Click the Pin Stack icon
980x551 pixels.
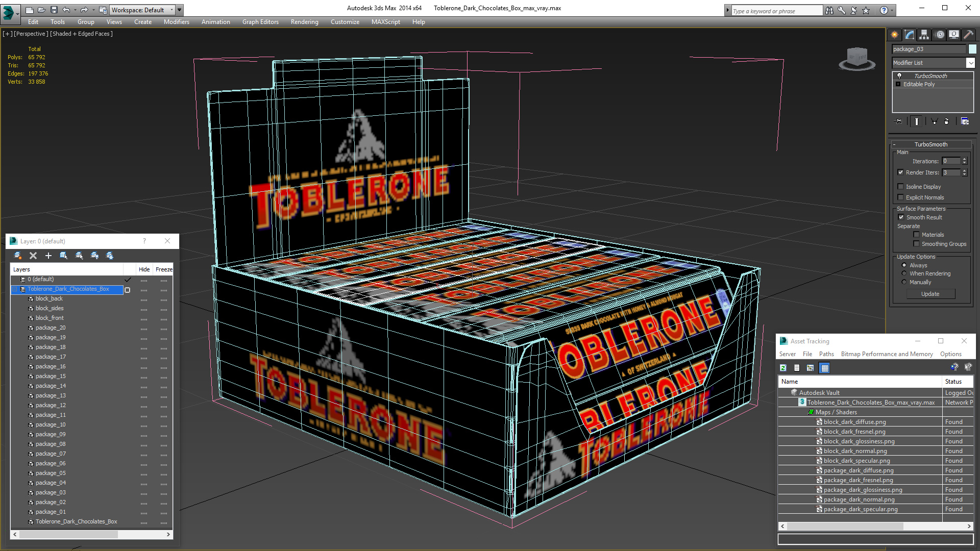[x=899, y=121]
